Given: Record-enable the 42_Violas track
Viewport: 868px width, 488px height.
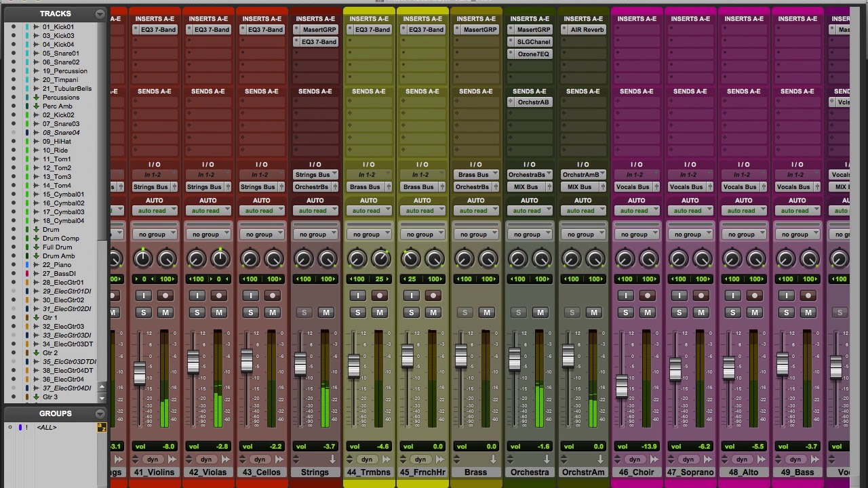Looking at the screenshot, I should pyautogui.click(x=218, y=296).
